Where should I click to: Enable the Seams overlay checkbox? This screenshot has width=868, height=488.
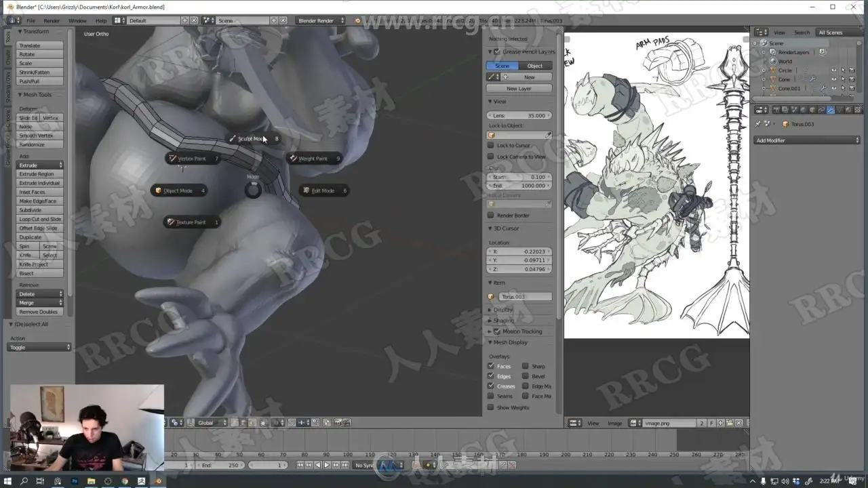(491, 396)
